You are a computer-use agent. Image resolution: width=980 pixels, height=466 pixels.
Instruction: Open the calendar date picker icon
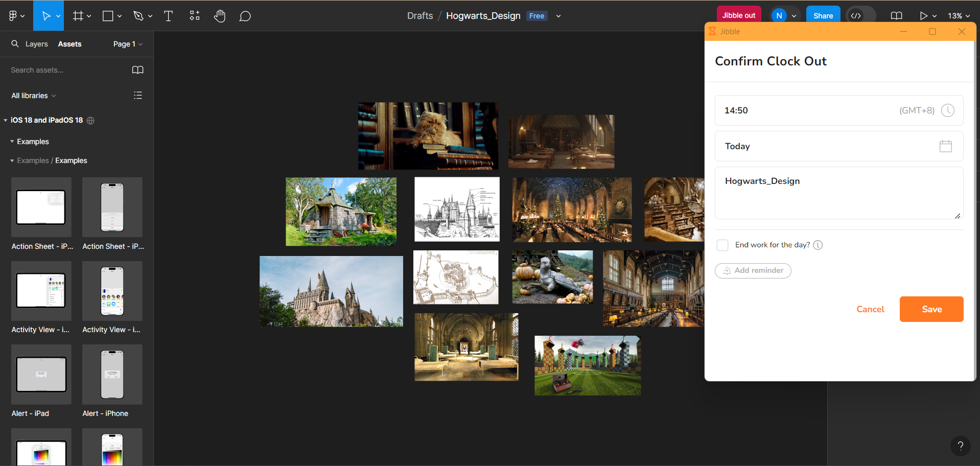945,146
